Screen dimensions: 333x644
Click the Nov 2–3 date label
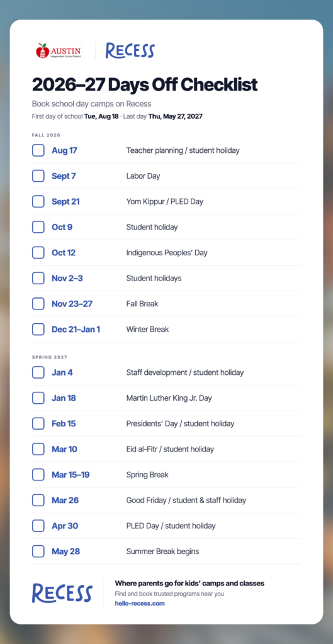point(67,279)
